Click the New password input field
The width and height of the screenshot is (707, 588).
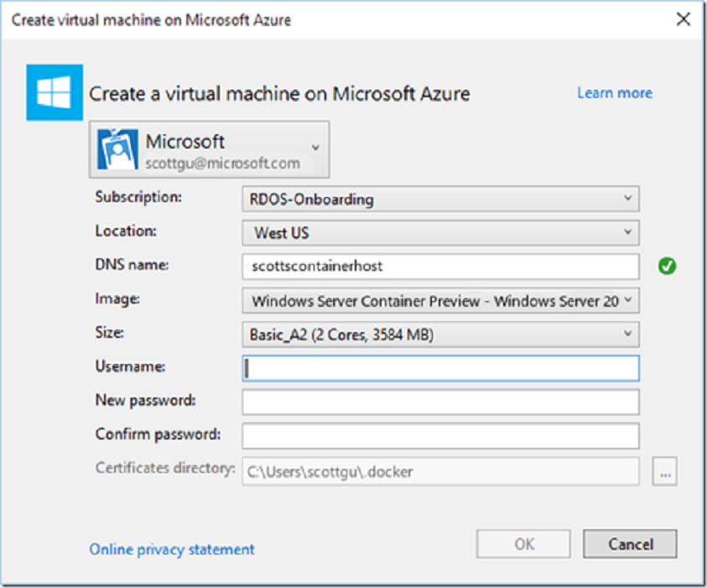[x=440, y=403]
